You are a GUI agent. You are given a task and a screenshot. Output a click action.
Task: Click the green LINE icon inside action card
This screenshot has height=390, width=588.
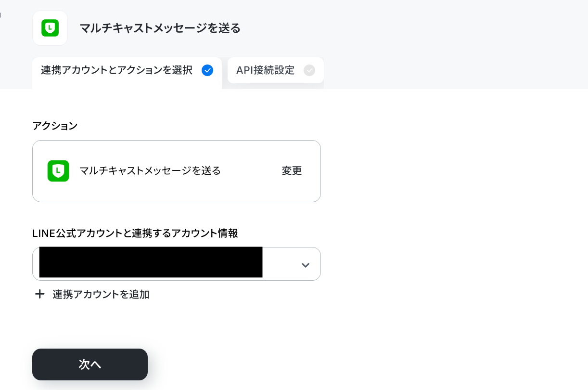coord(58,171)
